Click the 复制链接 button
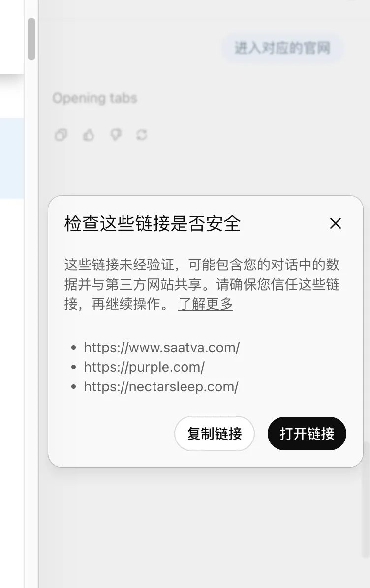This screenshot has width=370, height=588. [x=214, y=434]
